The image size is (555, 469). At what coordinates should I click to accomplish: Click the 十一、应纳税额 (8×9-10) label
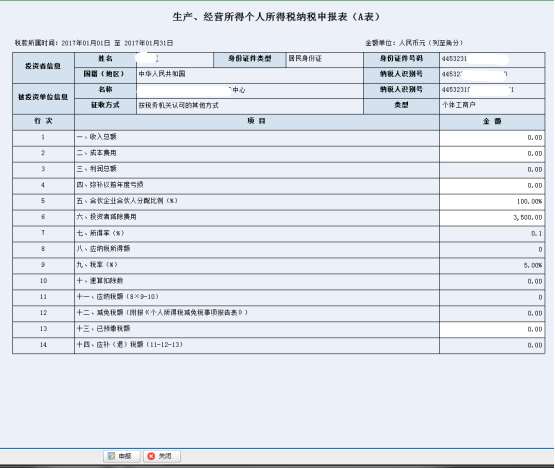point(118,297)
